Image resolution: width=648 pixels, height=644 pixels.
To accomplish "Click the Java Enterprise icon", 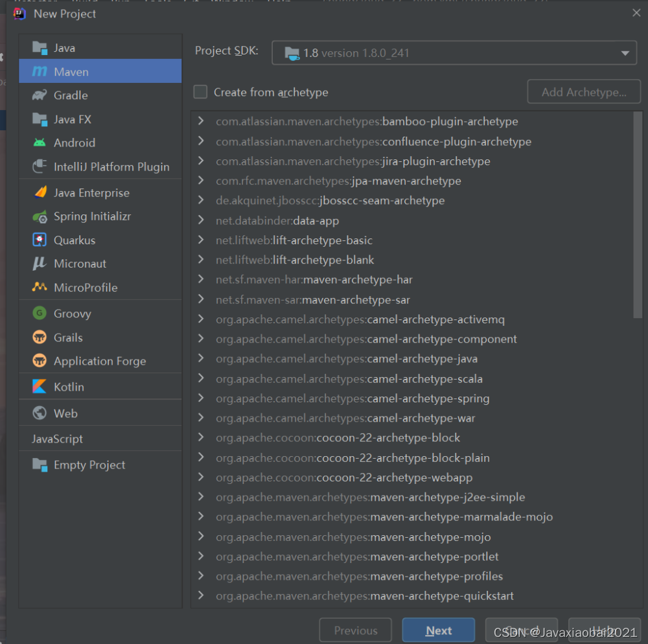I will [x=40, y=192].
